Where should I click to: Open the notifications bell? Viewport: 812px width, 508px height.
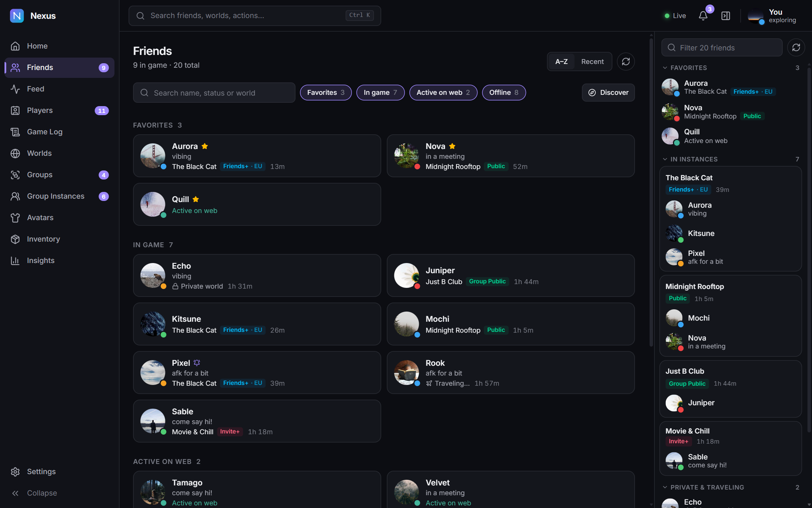pos(703,16)
